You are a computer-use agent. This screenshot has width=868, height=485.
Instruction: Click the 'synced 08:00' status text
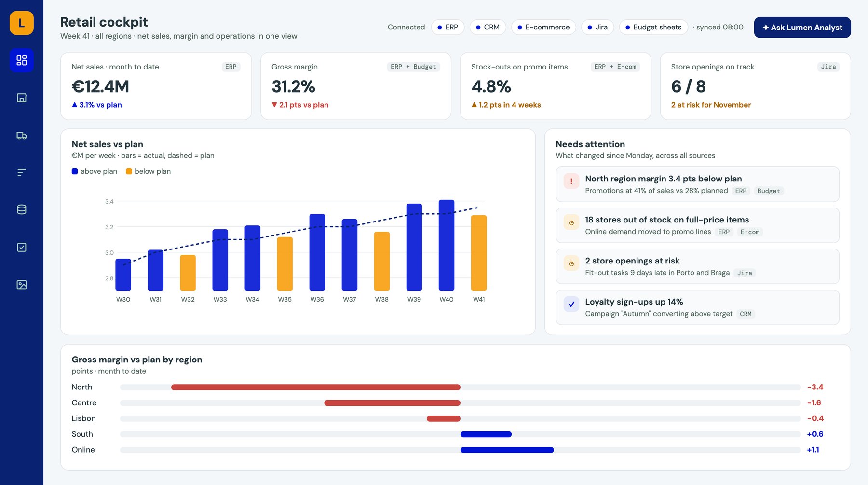719,27
